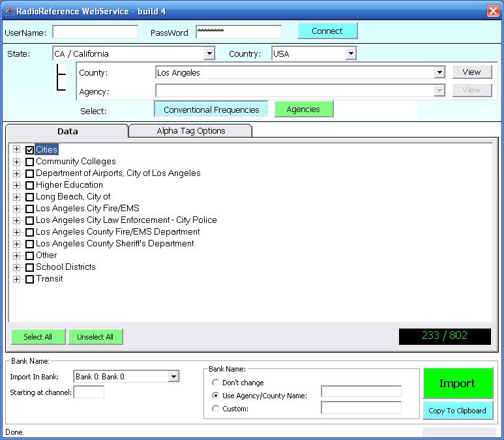504x440 pixels.
Task: Click the Connect button
Action: click(327, 31)
